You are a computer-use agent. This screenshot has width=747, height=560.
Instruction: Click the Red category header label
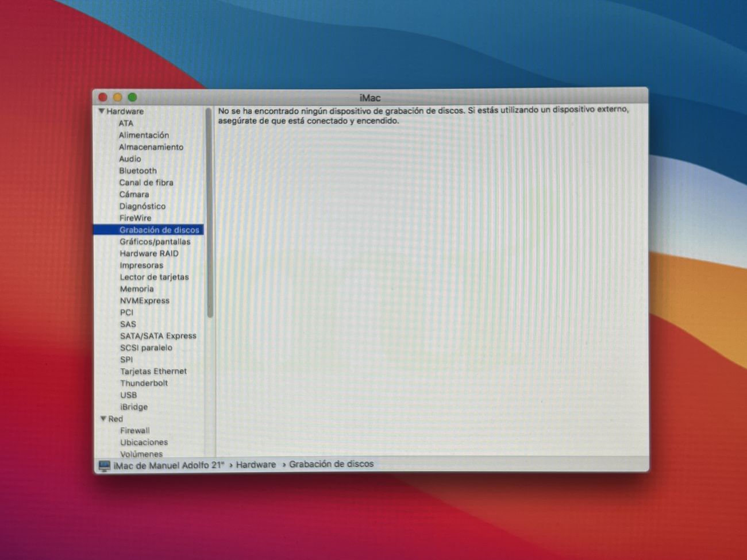coord(115,419)
